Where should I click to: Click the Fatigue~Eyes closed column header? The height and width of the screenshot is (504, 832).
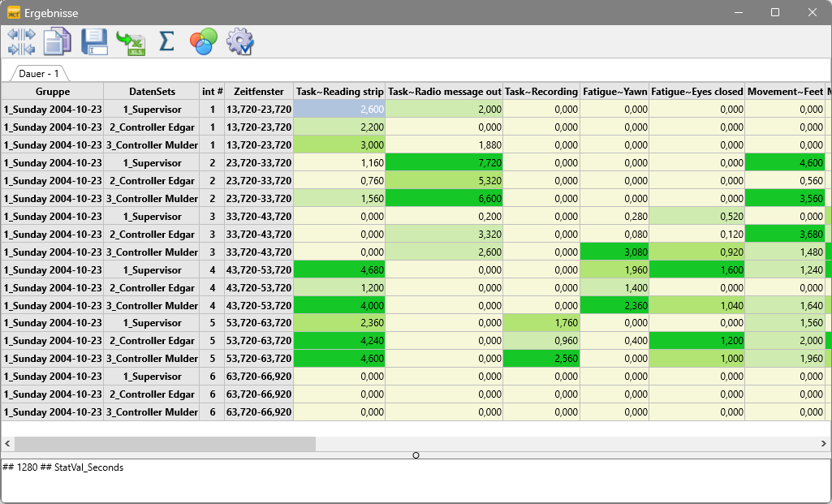click(697, 91)
